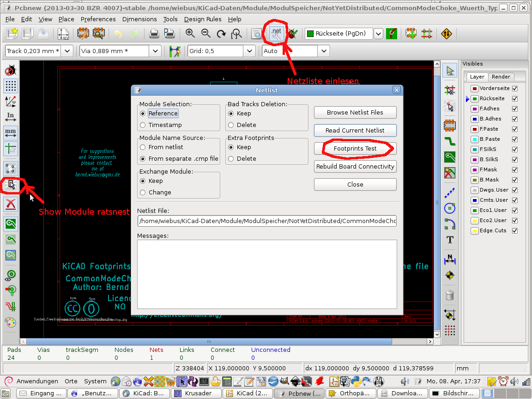Select Delete under Extra Footprints
Screen dimensions: 532x399
coord(242,158)
